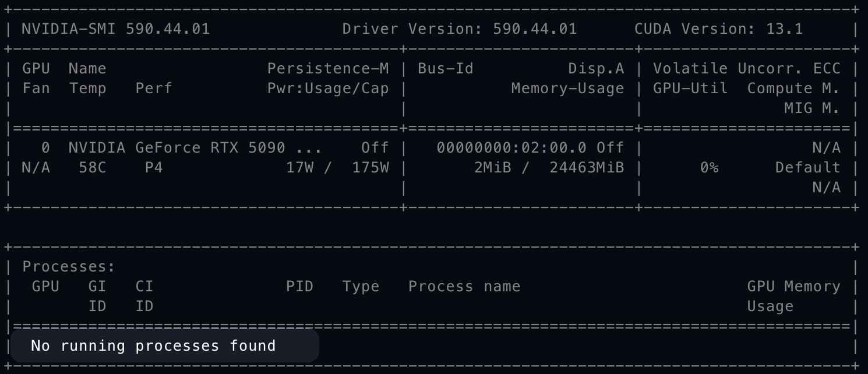The height and width of the screenshot is (374, 868).
Task: Click the 175W power cap value
Action: [x=371, y=167]
